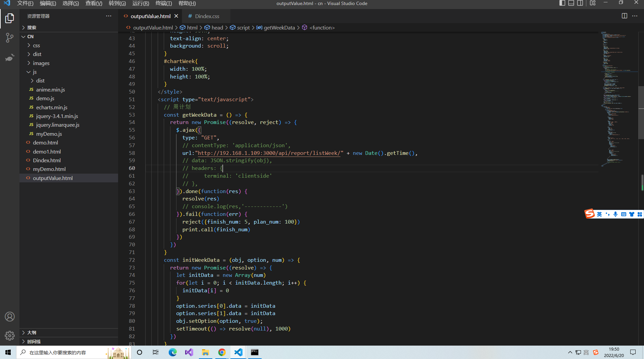Click the head breadcrumb segment
Screen dimensions: 644x359
pyautogui.click(x=214, y=27)
